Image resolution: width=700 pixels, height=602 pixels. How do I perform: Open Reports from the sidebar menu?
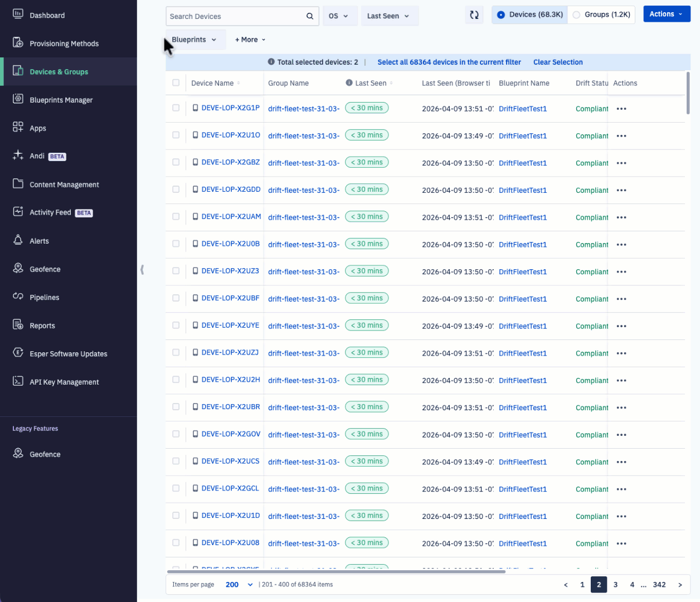click(42, 326)
